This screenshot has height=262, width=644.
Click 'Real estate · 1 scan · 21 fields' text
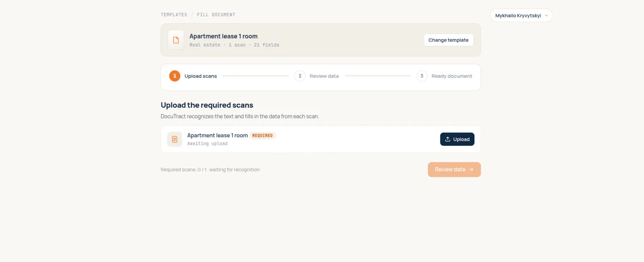point(234,45)
